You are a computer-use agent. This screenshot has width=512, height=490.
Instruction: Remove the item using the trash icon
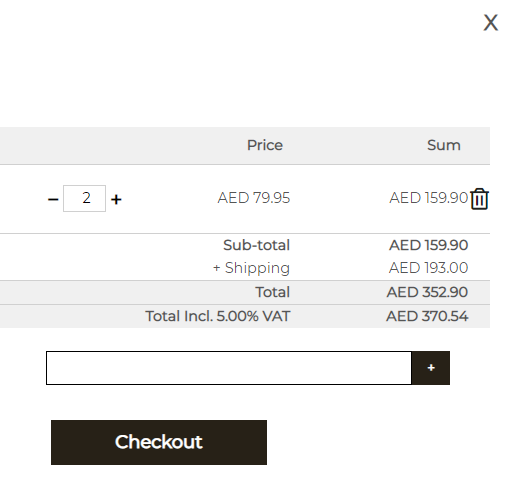[480, 199]
